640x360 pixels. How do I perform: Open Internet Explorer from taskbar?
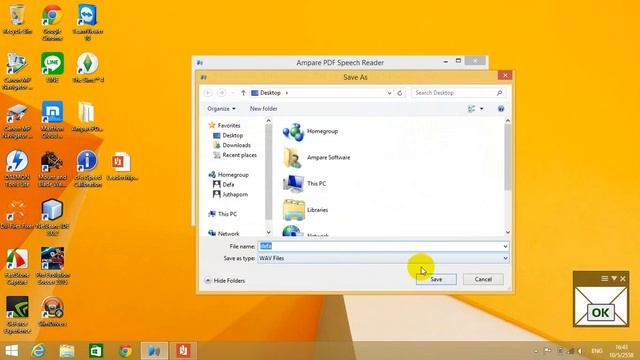coord(38,351)
